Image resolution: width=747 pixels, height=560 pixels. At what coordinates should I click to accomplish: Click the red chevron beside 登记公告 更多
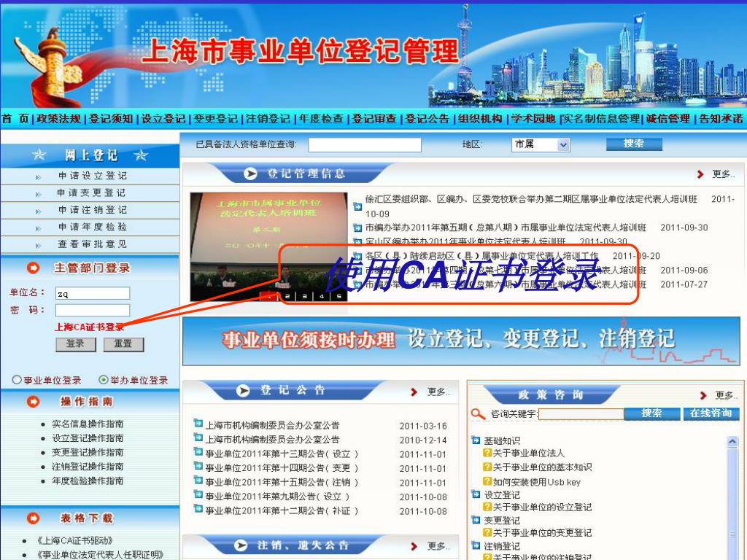click(414, 392)
